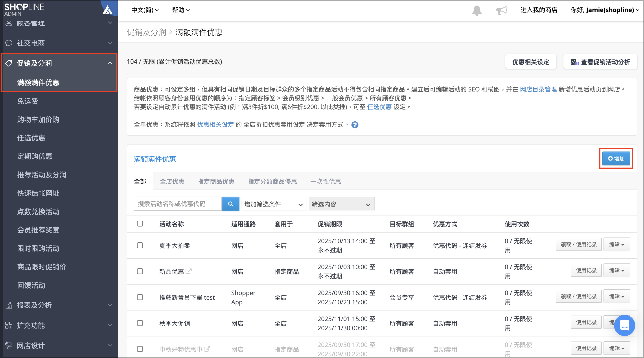The image size is (644, 358).
Task: Click the SHOPLINE Admin logo
Action: tap(24, 9)
